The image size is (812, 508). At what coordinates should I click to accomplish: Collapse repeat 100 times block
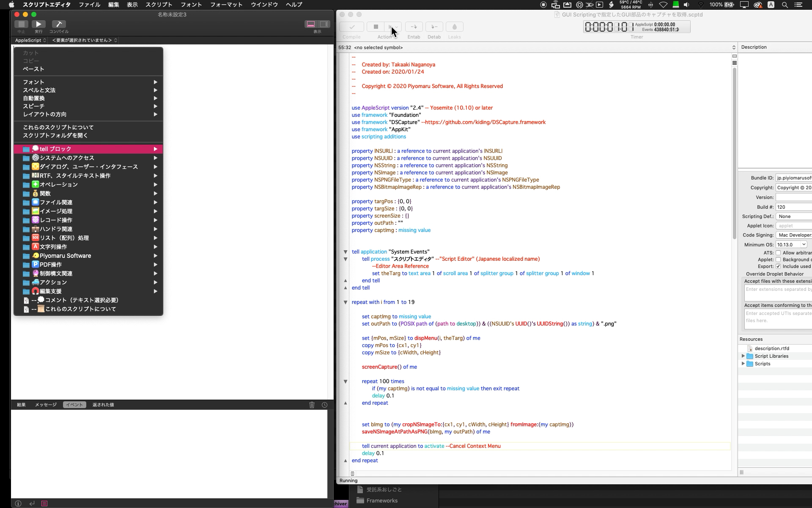click(x=345, y=381)
